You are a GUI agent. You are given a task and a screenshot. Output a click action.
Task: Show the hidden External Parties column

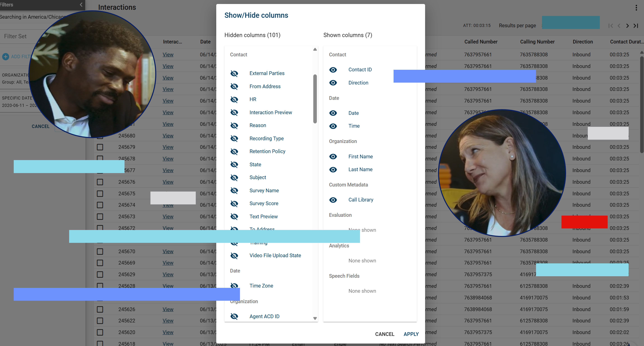click(234, 73)
